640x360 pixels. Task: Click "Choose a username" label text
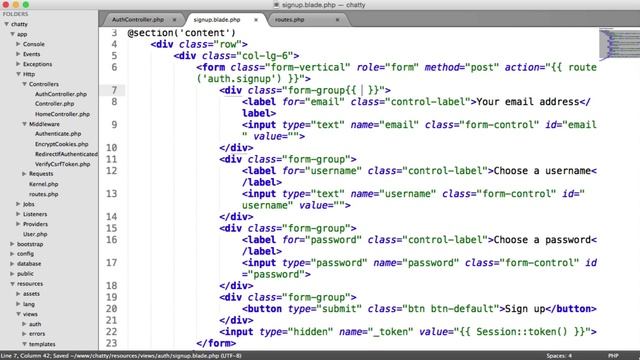(x=542, y=171)
